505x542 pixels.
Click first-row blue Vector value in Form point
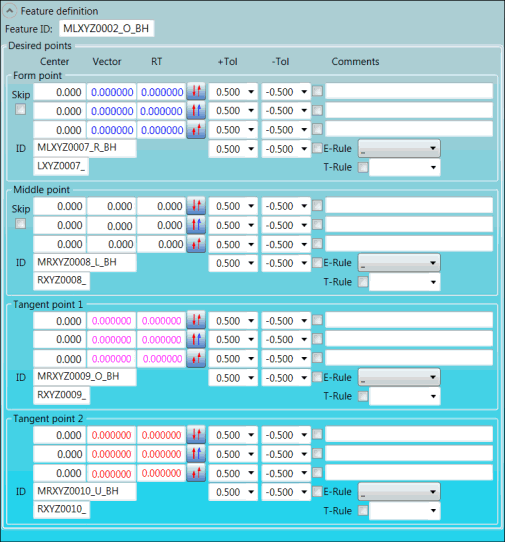pos(111,92)
